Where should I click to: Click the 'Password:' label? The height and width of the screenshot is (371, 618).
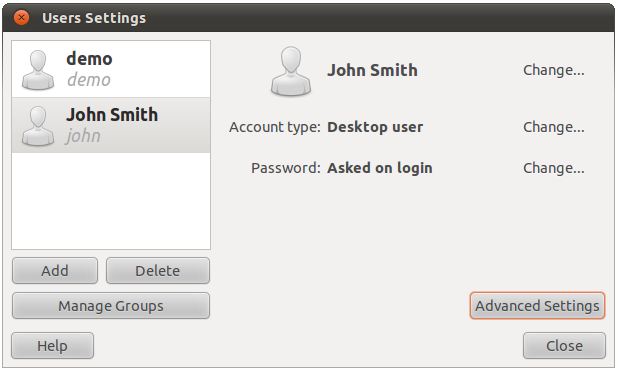click(286, 168)
